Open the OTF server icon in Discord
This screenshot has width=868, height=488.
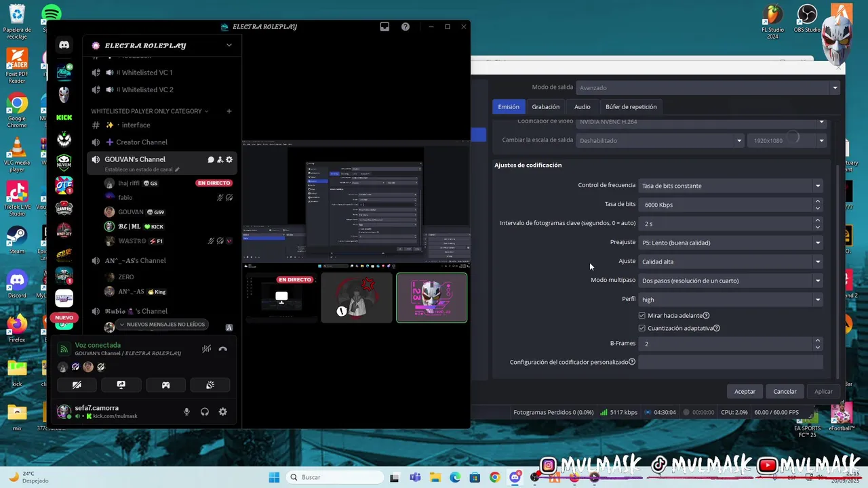pos(64,185)
